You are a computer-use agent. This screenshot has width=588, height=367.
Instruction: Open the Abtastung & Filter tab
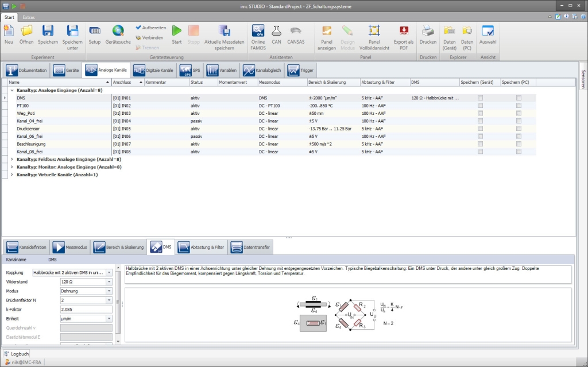(x=201, y=247)
